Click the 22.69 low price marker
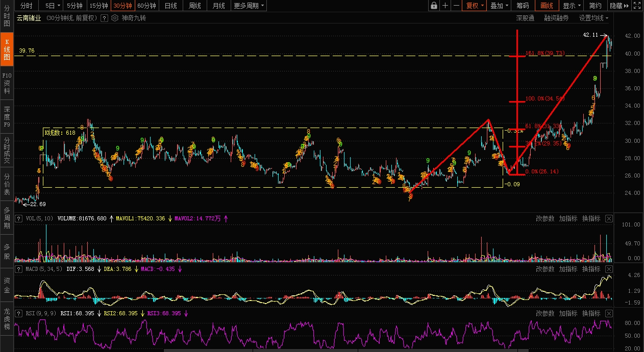 [38, 204]
